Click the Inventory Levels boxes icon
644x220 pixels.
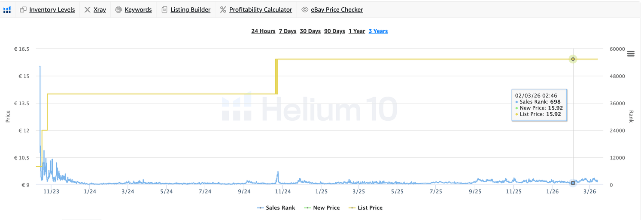coord(23,9)
